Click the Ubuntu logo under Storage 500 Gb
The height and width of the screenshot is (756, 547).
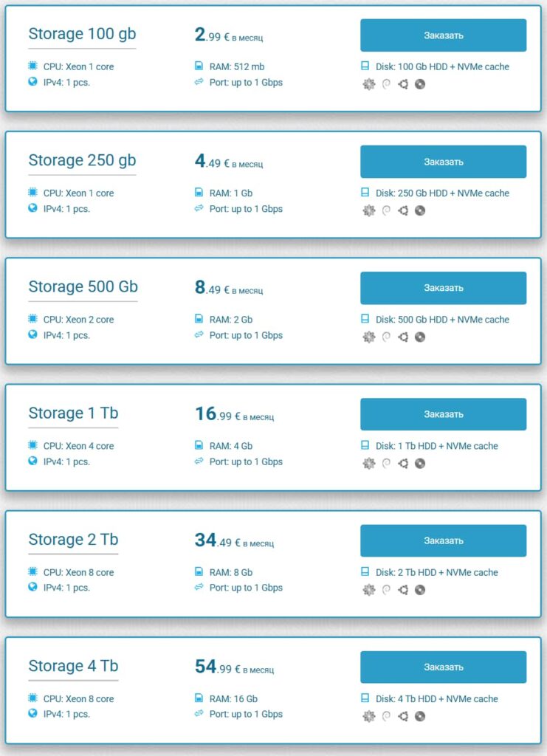point(403,337)
